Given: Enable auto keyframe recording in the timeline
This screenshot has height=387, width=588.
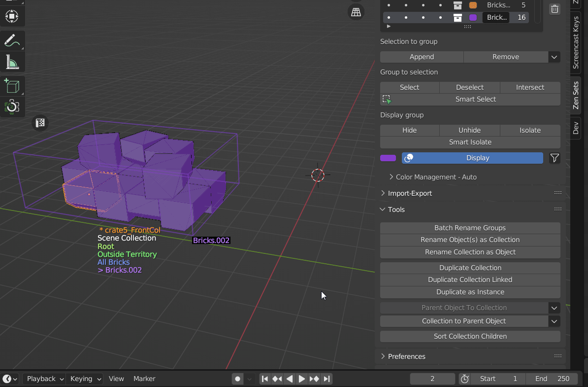Looking at the screenshot, I should pos(237,379).
